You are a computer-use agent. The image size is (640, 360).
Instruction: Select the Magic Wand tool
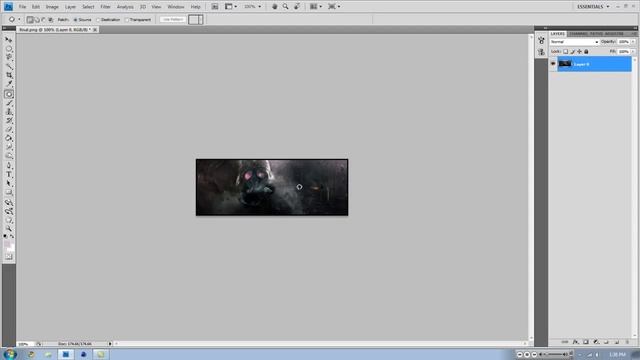(x=9, y=66)
